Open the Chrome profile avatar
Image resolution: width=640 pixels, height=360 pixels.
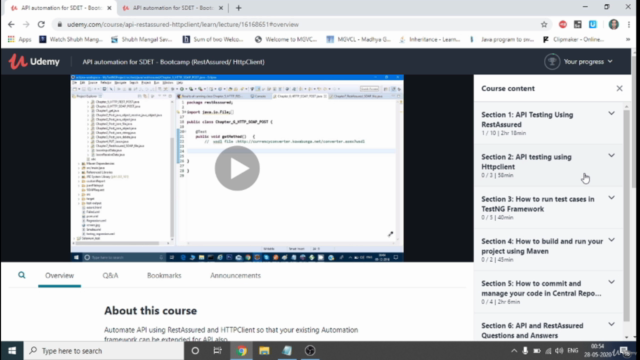613,24
